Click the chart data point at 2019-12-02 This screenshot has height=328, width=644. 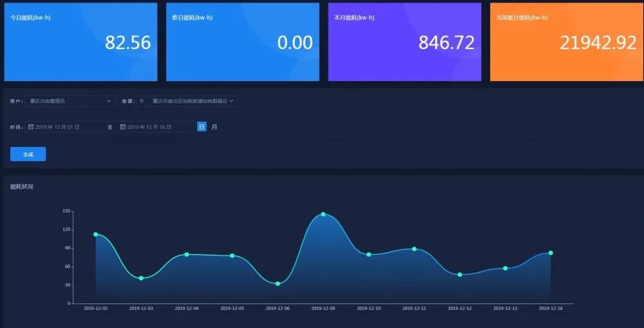pos(96,235)
